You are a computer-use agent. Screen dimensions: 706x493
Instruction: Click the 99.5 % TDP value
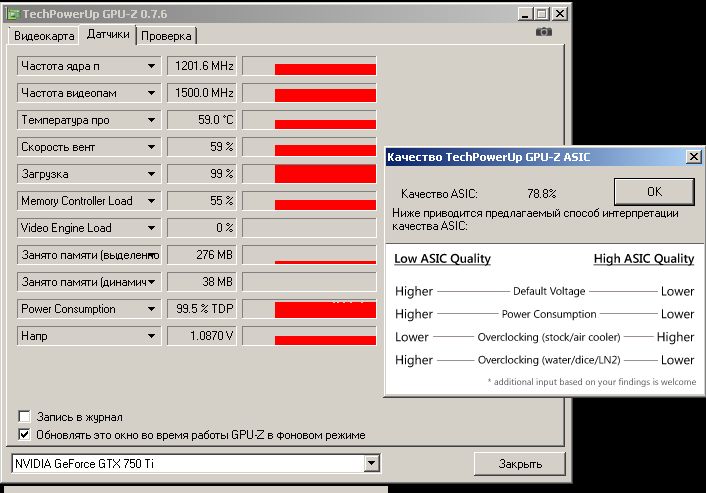202,309
